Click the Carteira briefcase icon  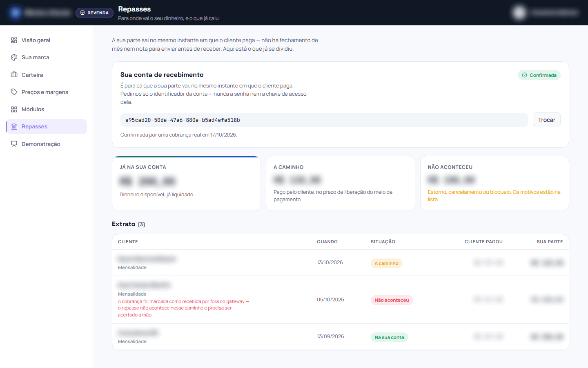(x=14, y=75)
